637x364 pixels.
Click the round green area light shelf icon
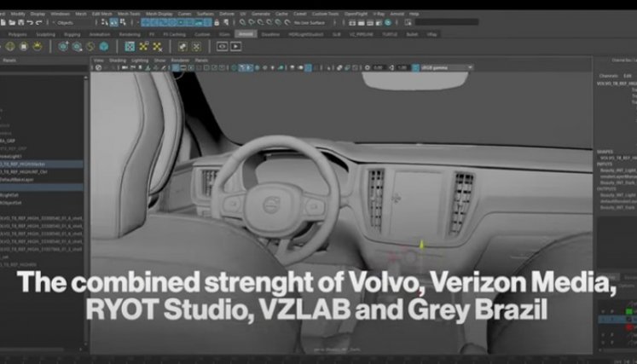(10, 46)
